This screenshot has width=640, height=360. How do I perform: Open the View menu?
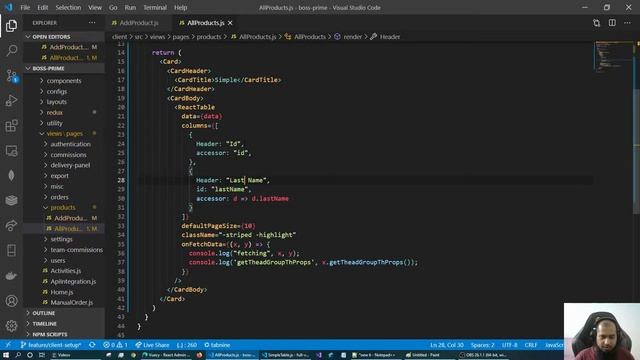coord(95,7)
